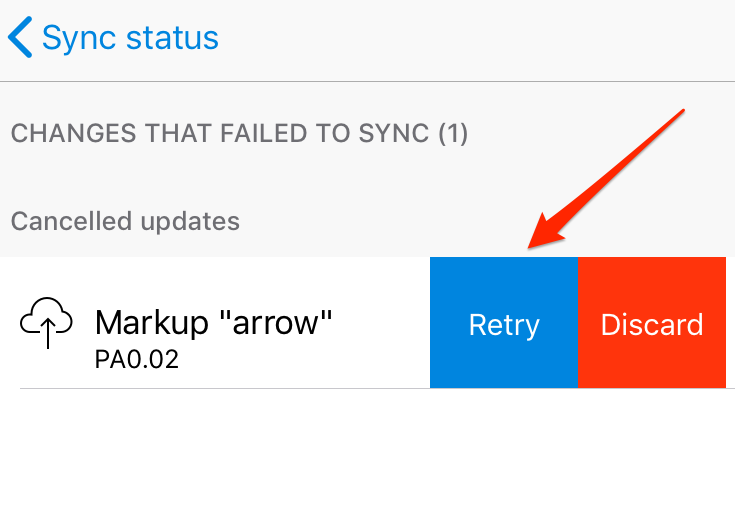Click the word "updates" in section label
The image size is (735, 513).
(x=191, y=220)
